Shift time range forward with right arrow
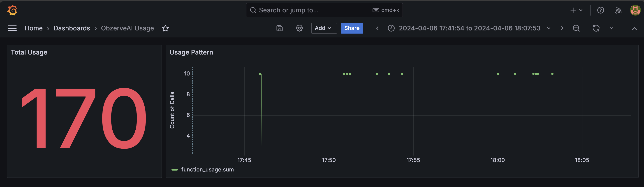644x187 pixels. click(x=562, y=28)
